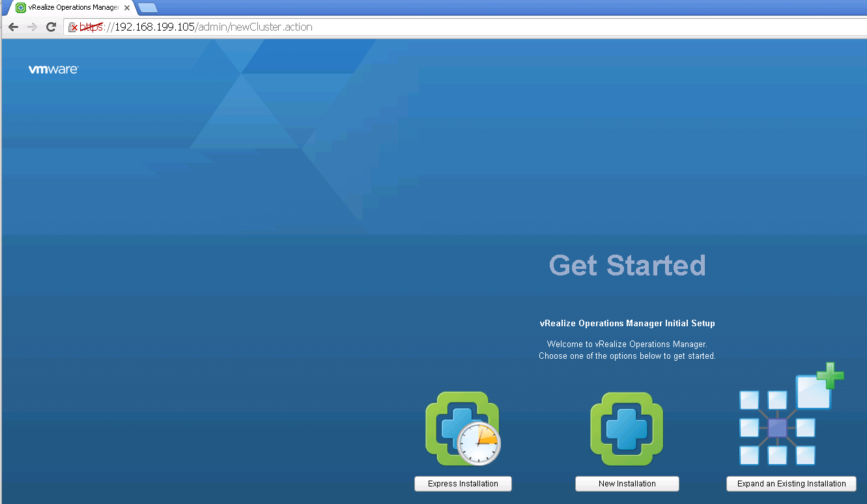Go back with the browser back arrow
Screen dimensions: 867x504
pos(13,27)
